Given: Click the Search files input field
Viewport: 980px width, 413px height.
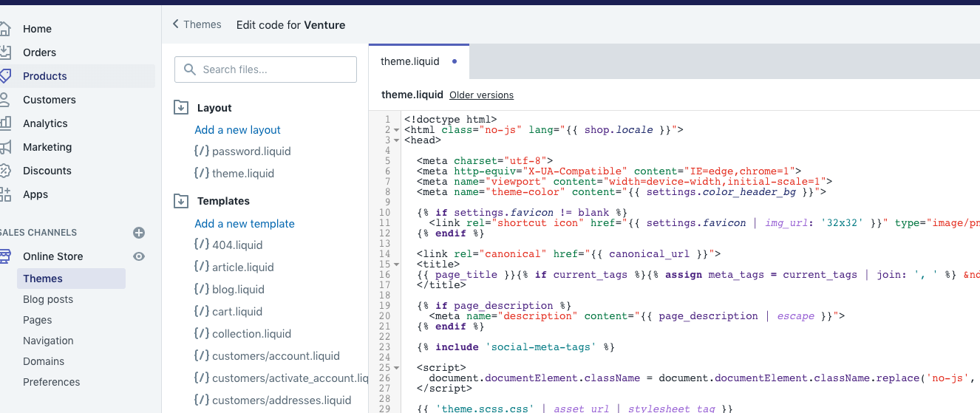Looking at the screenshot, I should (266, 69).
